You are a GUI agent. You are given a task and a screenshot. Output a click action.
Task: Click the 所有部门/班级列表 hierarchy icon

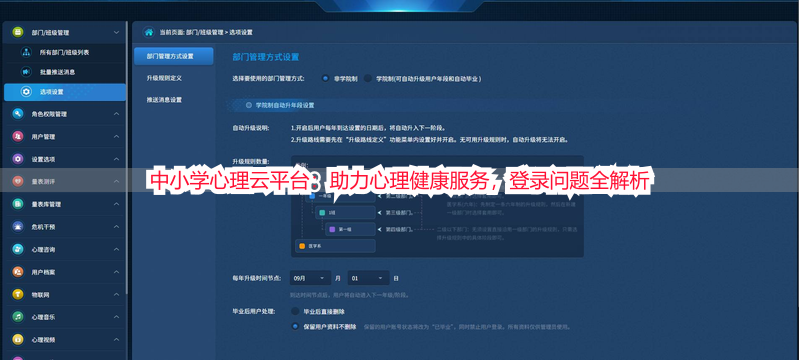[x=26, y=53]
